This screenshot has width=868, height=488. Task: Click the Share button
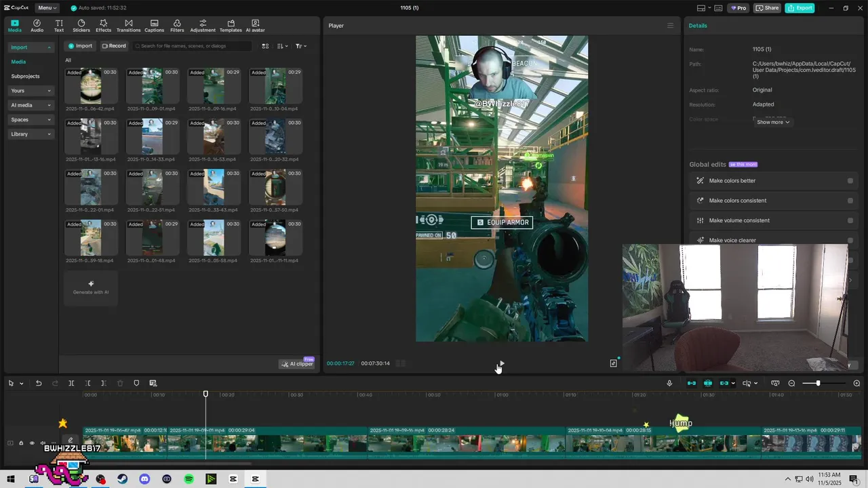(768, 8)
